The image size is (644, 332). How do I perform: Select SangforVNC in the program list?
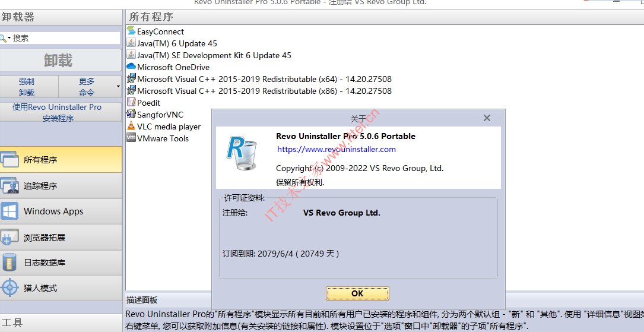tap(160, 115)
